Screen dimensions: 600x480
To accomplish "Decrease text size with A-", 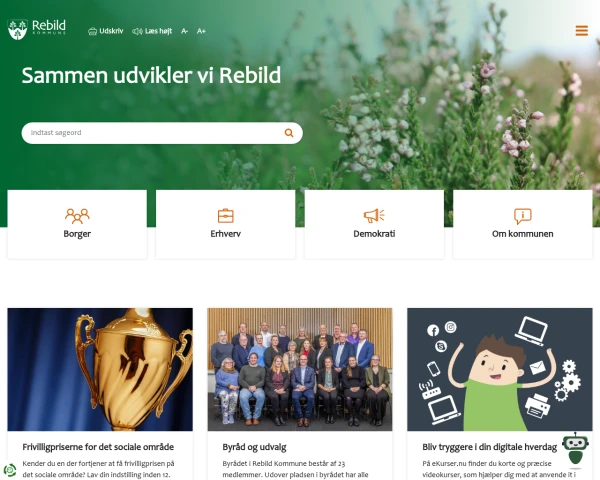I will 184,31.
